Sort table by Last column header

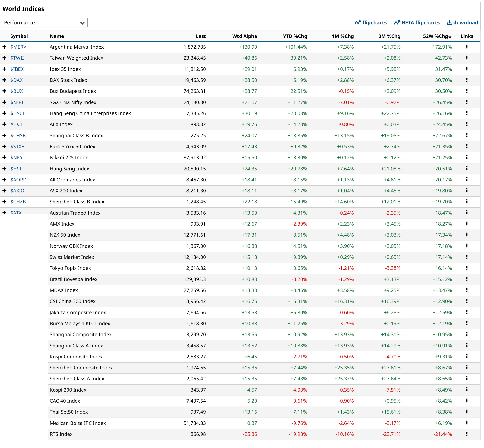pos(201,36)
